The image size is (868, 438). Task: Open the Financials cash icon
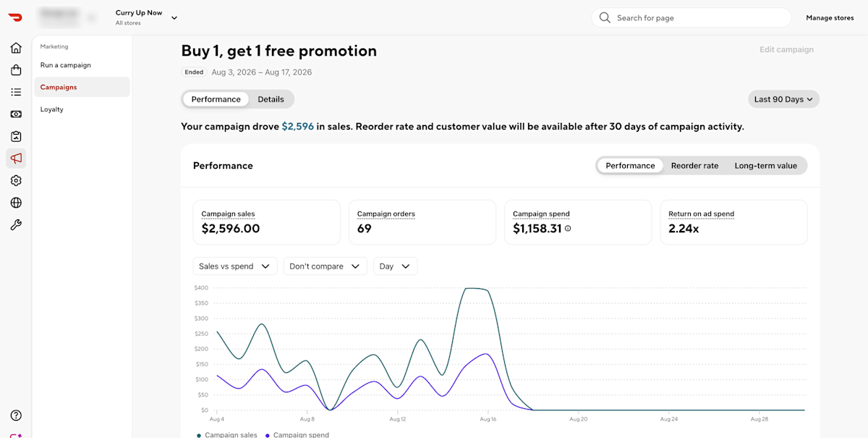pyautogui.click(x=16, y=114)
